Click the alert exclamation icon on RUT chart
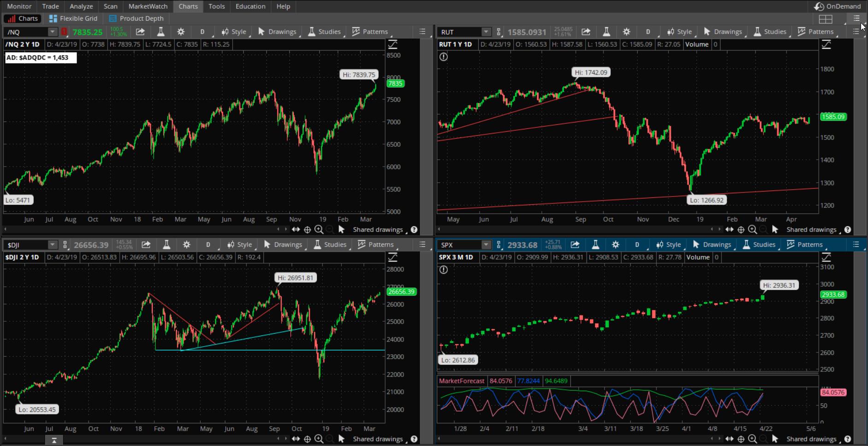Image resolution: width=868 pixels, height=446 pixels. pyautogui.click(x=443, y=57)
